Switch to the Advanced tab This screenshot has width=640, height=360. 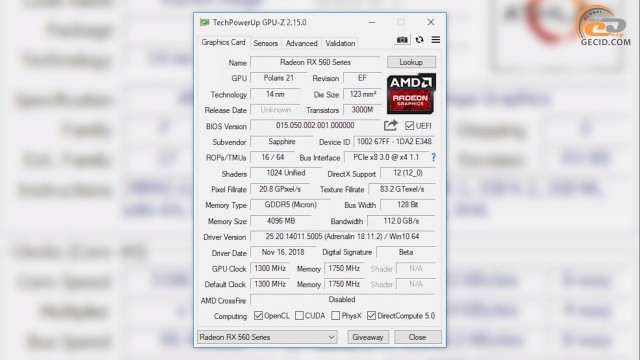(x=301, y=43)
